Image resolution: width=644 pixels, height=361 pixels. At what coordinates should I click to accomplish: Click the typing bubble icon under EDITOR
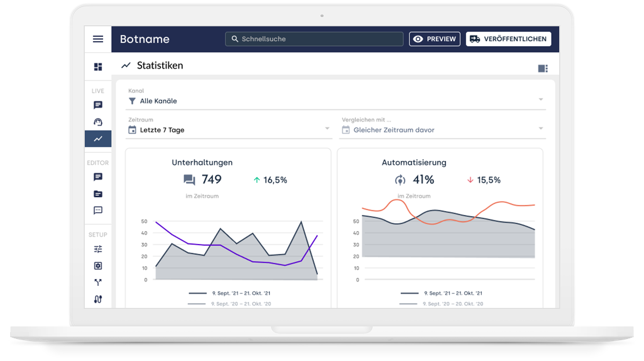pos(98,211)
